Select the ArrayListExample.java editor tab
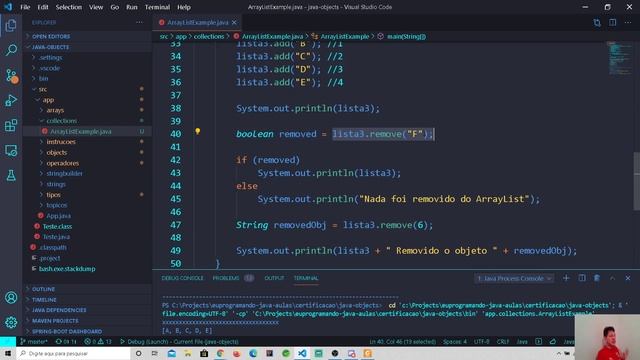640x360 pixels. click(198, 22)
